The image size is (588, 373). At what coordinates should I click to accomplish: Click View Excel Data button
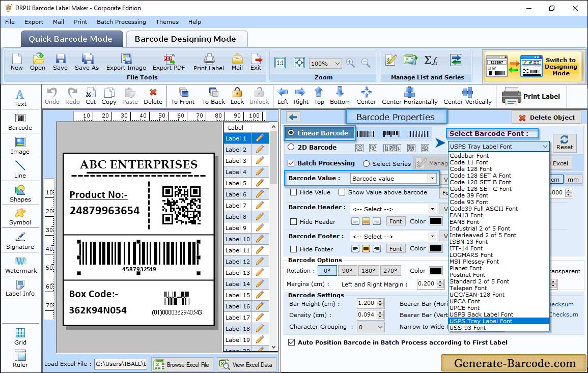click(x=246, y=364)
